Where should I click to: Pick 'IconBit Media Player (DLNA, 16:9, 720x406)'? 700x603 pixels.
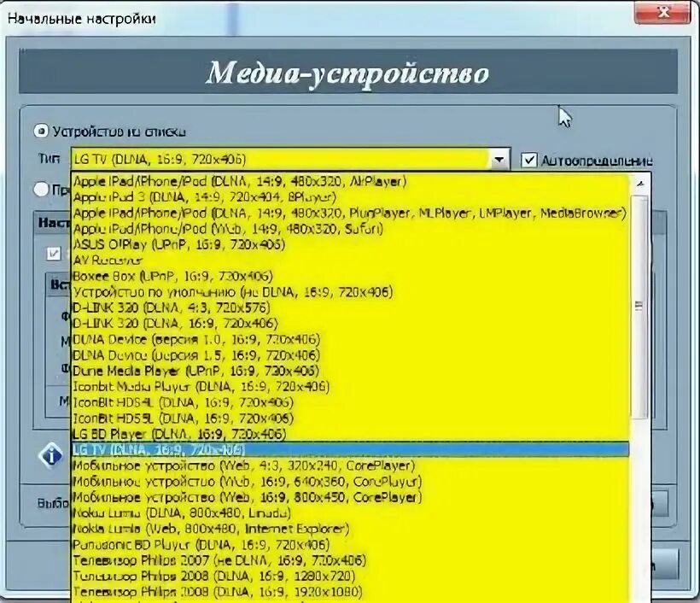coord(350,387)
